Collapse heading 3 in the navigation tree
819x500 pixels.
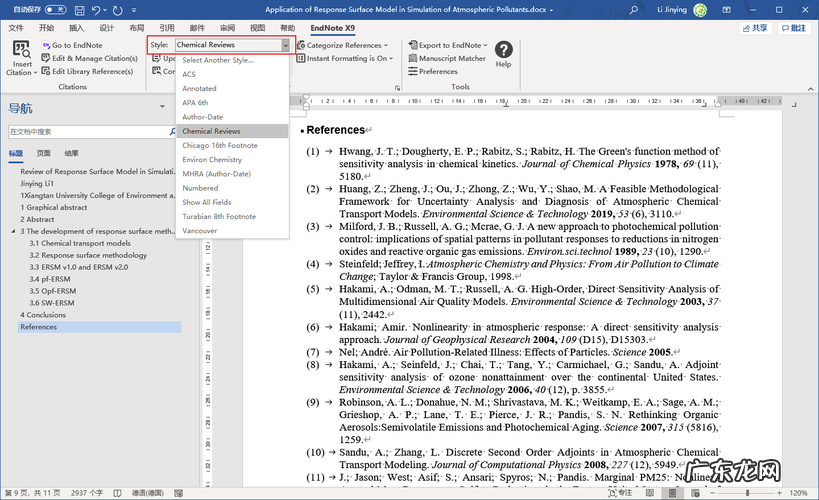coord(13,232)
